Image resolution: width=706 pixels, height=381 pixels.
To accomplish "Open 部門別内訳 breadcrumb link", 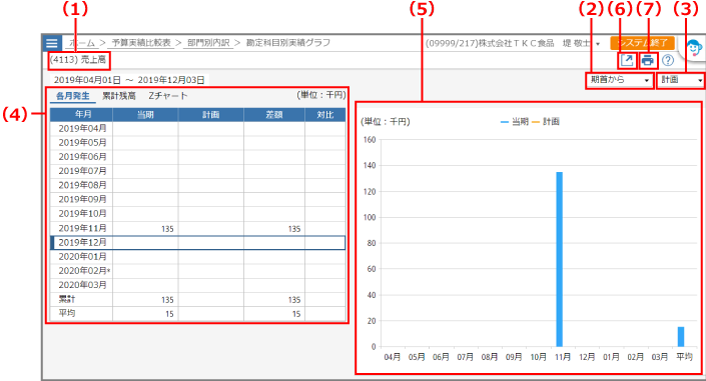I will [x=208, y=43].
